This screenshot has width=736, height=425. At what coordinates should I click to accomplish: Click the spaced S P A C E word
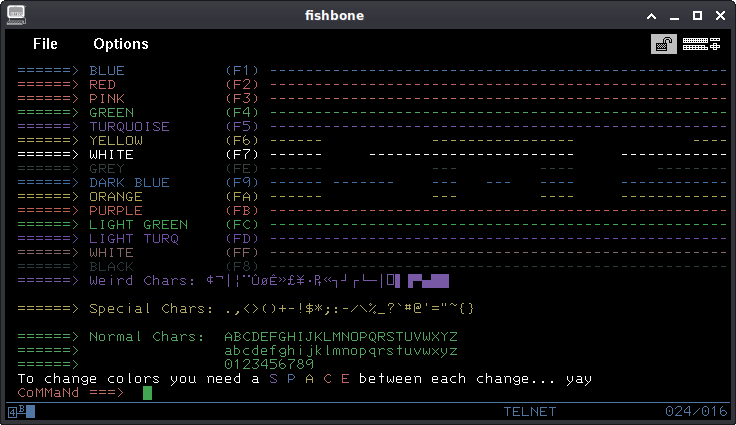pos(309,379)
